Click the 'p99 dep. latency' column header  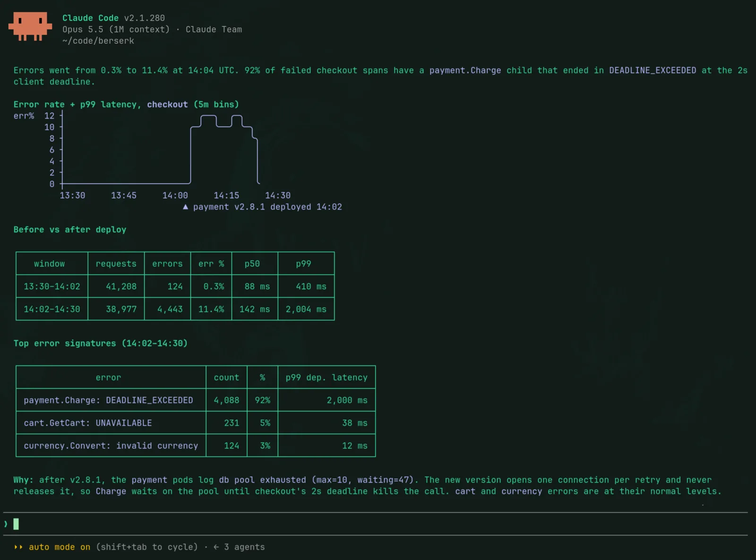coord(326,378)
